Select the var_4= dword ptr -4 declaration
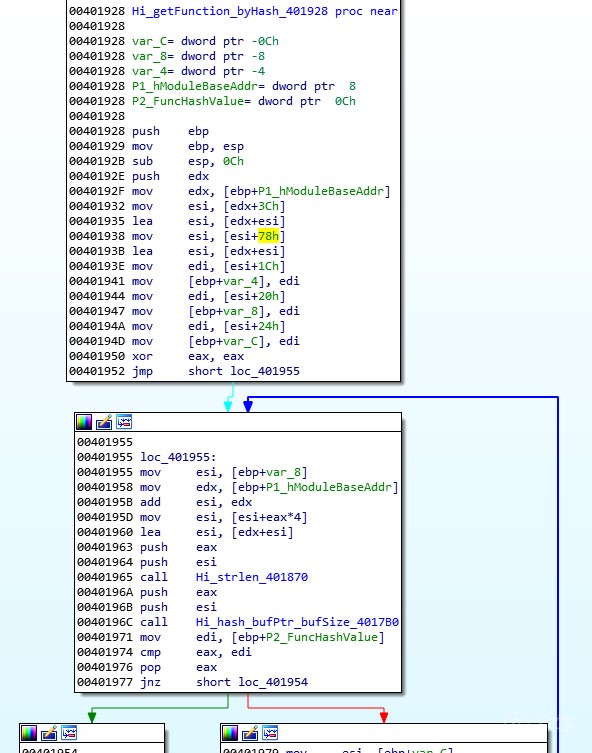The image size is (592, 753). (x=198, y=71)
